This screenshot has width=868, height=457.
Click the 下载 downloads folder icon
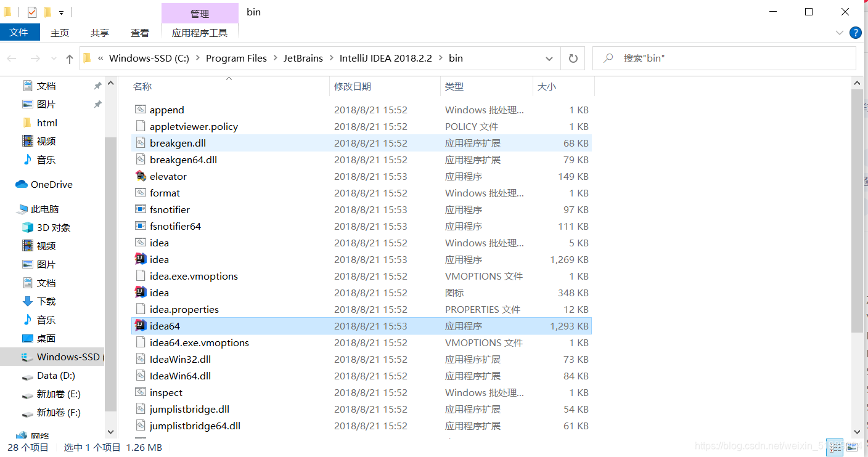(x=27, y=301)
